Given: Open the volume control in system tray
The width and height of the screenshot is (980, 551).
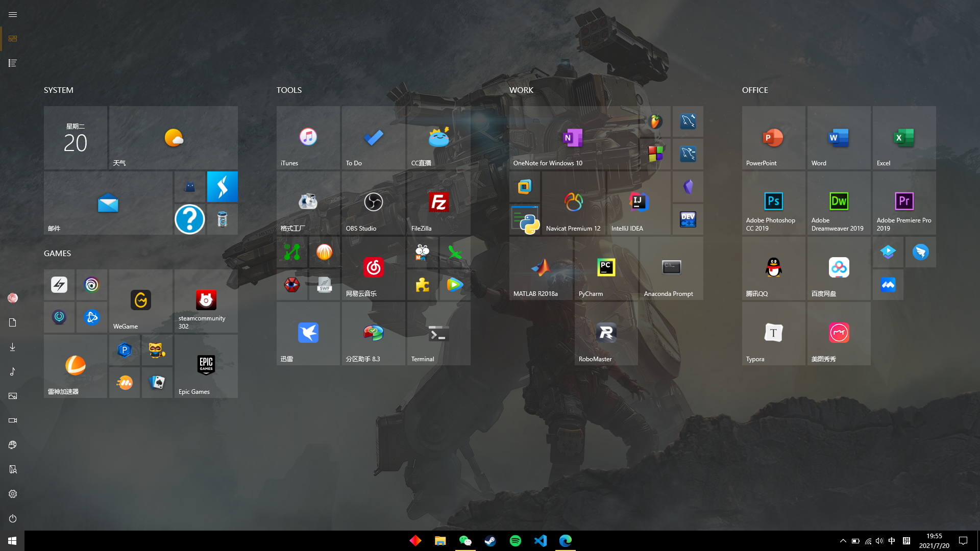Looking at the screenshot, I should (879, 541).
